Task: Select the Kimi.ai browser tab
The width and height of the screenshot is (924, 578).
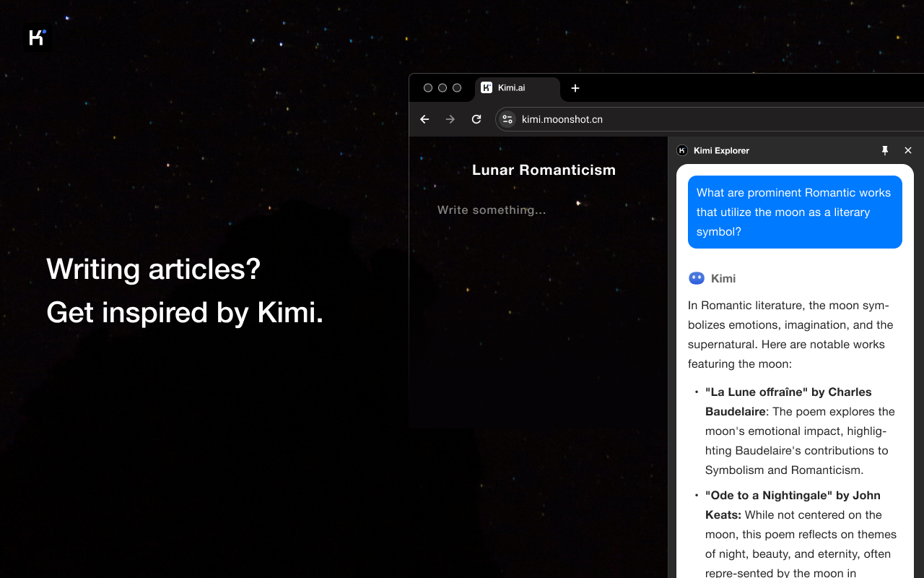Action: click(518, 88)
